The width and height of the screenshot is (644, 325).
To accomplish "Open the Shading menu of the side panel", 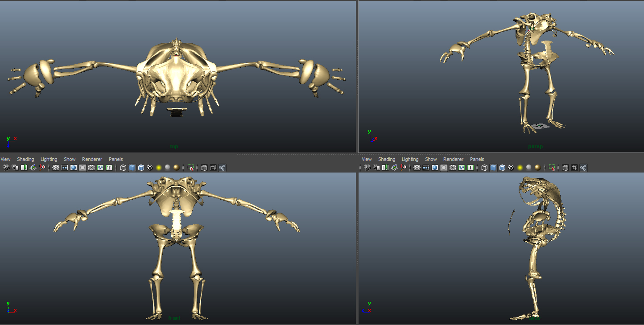I will click(387, 159).
